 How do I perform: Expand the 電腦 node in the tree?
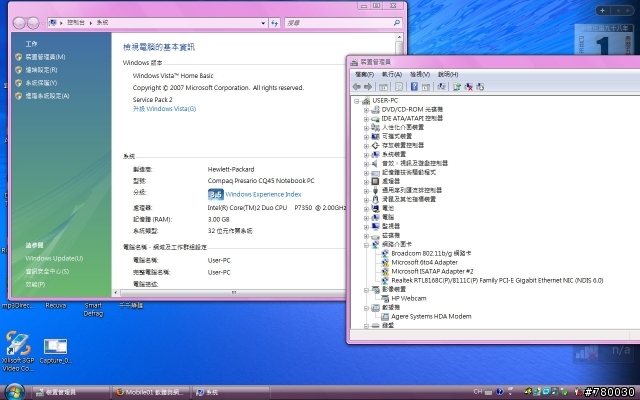pyautogui.click(x=366, y=218)
